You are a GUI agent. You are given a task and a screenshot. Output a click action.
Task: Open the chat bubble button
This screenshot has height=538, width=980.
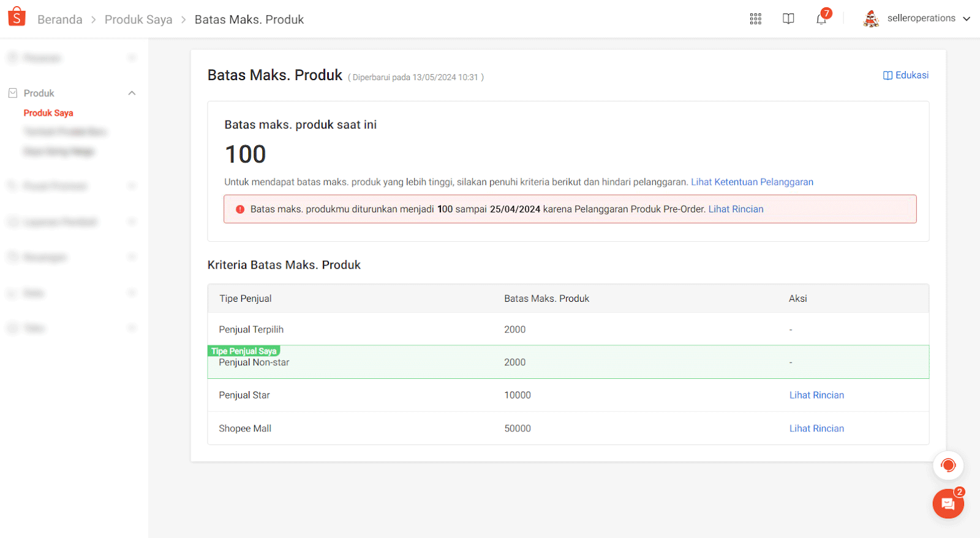point(948,504)
